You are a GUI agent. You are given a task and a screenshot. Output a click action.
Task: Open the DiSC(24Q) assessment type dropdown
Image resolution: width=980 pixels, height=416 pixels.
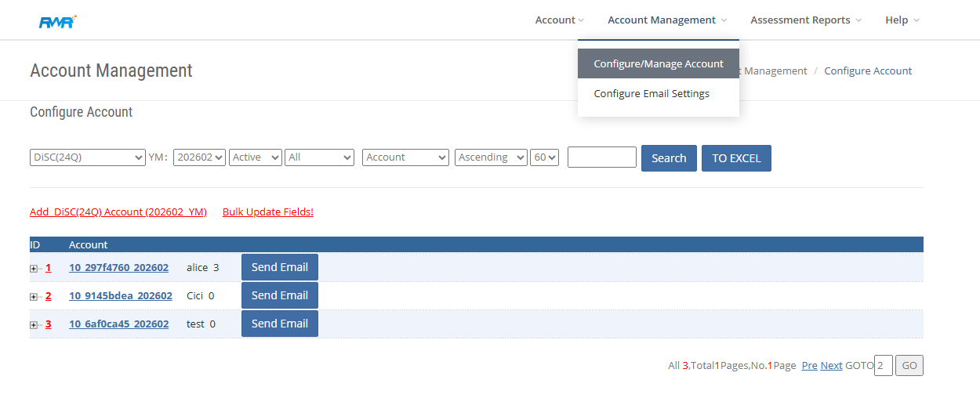click(88, 157)
